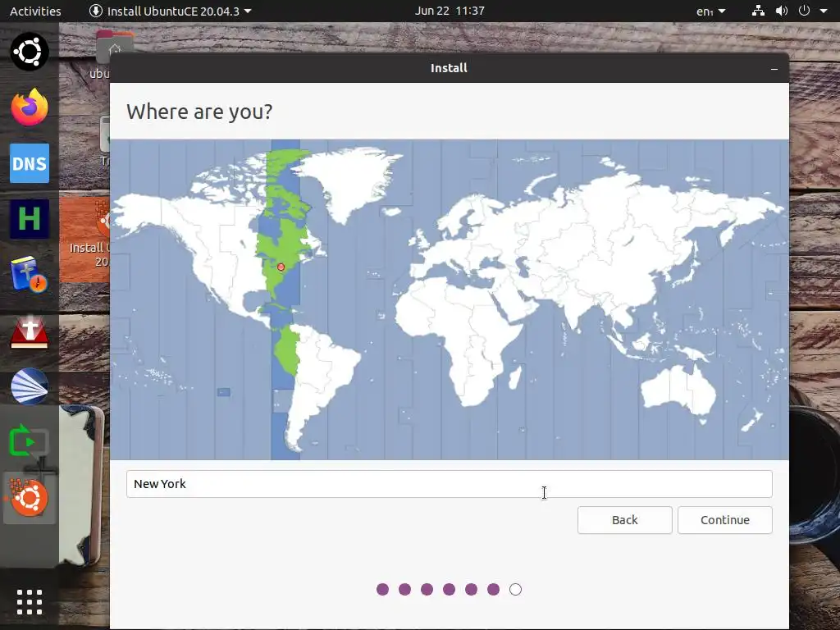The height and width of the screenshot is (630, 840).
Task: Click the 'Where are you?' heading
Action: tap(199, 112)
